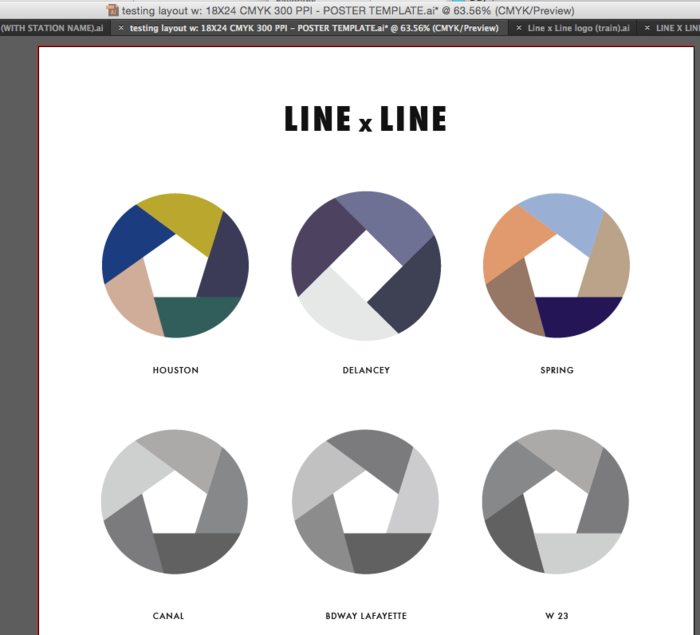The image size is (700, 635).
Task: Close the cut-off "LINE X LIN" tab
Action: [x=645, y=28]
